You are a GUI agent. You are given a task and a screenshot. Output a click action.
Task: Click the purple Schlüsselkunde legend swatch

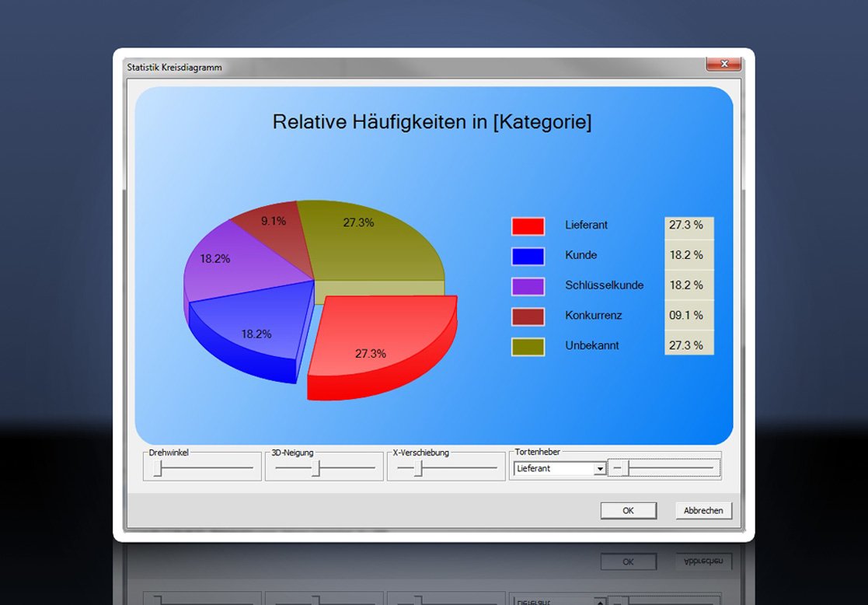click(528, 286)
